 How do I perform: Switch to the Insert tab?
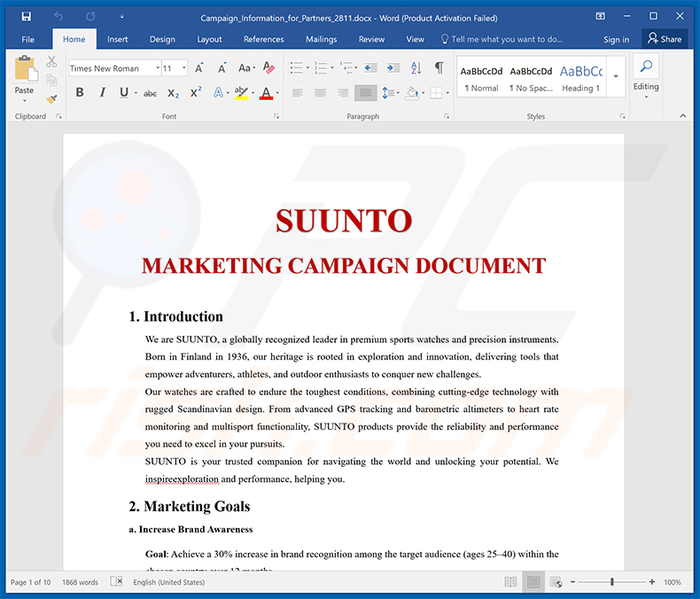[x=118, y=39]
